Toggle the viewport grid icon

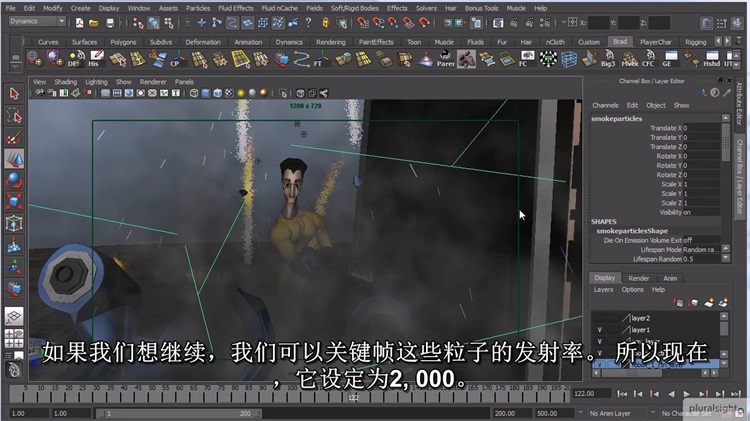pos(105,93)
